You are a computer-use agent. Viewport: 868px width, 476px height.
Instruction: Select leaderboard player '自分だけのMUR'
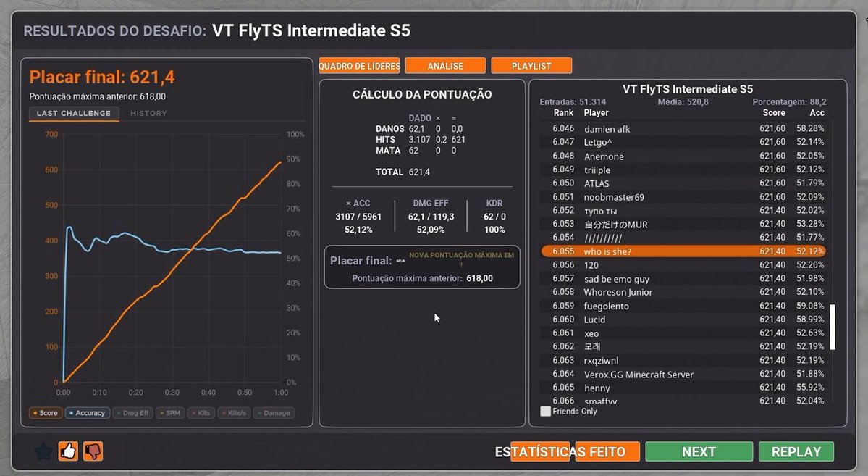[x=683, y=224]
